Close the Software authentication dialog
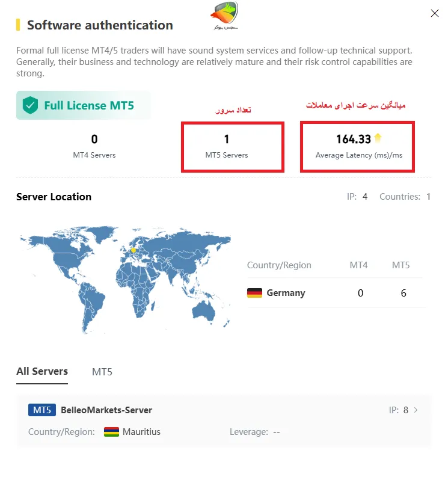 pyautogui.click(x=435, y=13)
